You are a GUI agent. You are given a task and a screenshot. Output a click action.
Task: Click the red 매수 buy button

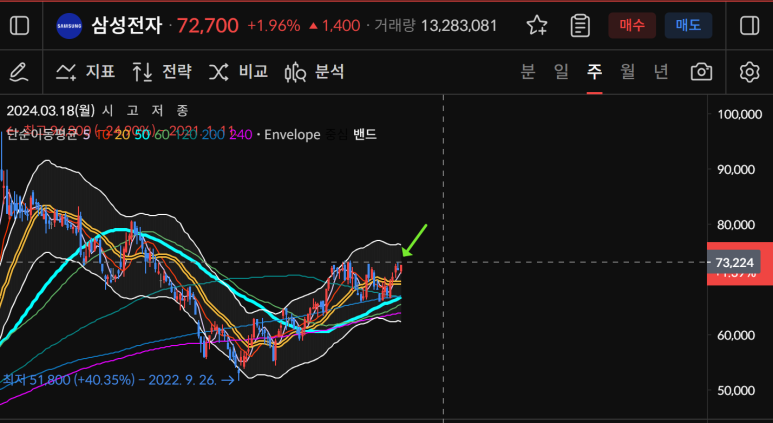(632, 26)
